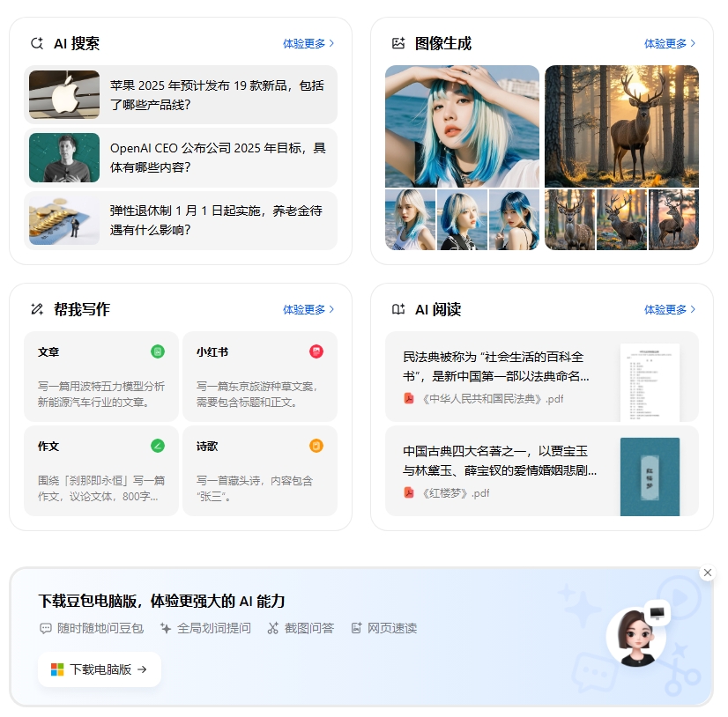Click the 刹那即永恒 essay prompt text
Image resolution: width=728 pixels, height=717 pixels.
tap(101, 488)
